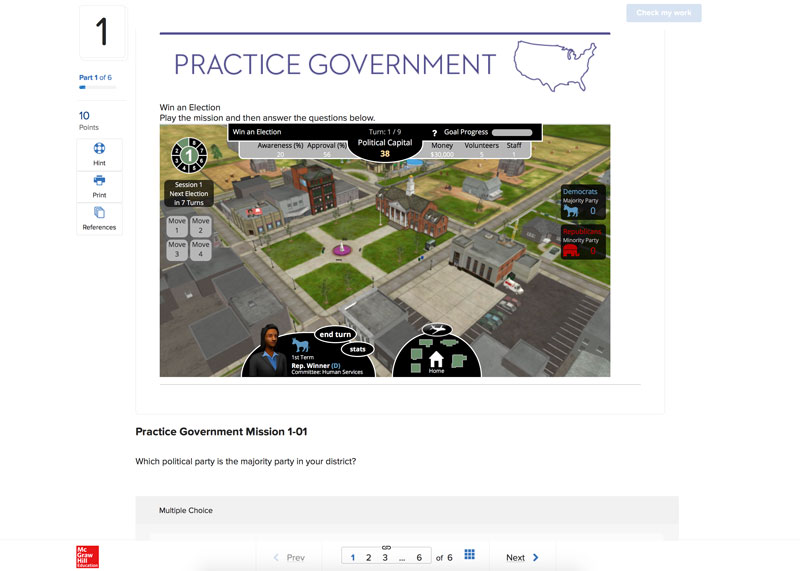Click the Goal Progress bar
Screen dimensions: 800x571
(512, 132)
